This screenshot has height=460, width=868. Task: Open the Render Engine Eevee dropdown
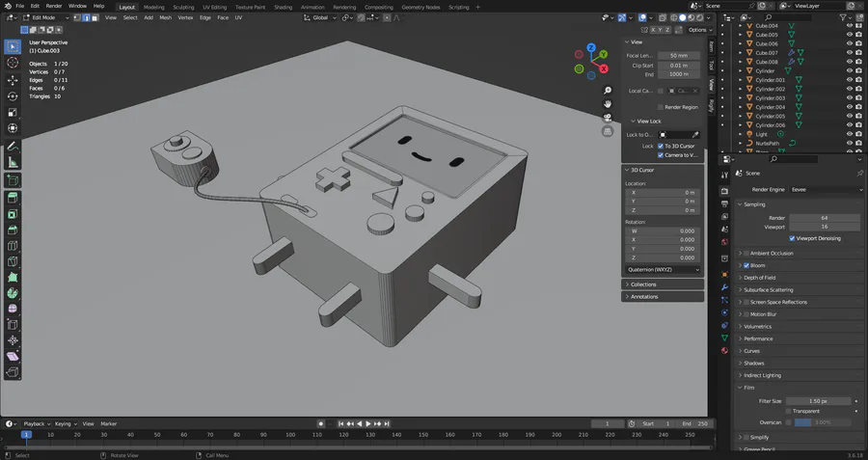click(826, 190)
